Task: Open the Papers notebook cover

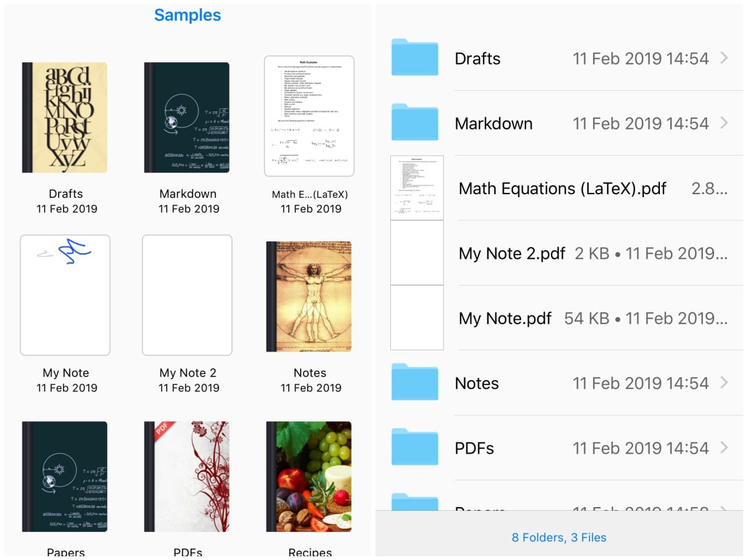Action: click(x=65, y=476)
